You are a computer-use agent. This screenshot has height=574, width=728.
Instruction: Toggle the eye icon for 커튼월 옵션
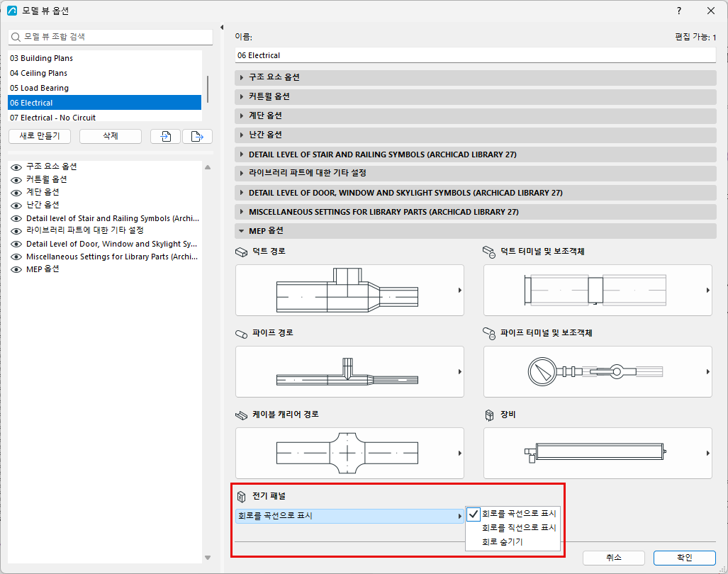[x=16, y=180]
